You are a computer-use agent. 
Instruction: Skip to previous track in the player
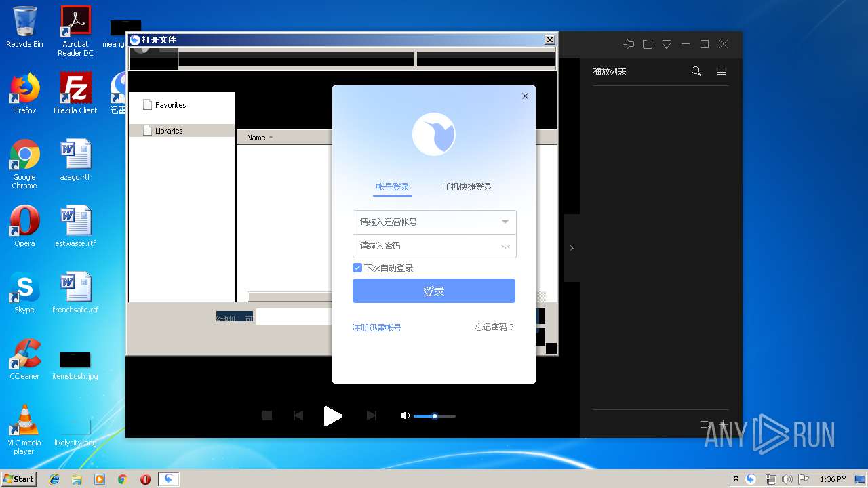pos(298,415)
